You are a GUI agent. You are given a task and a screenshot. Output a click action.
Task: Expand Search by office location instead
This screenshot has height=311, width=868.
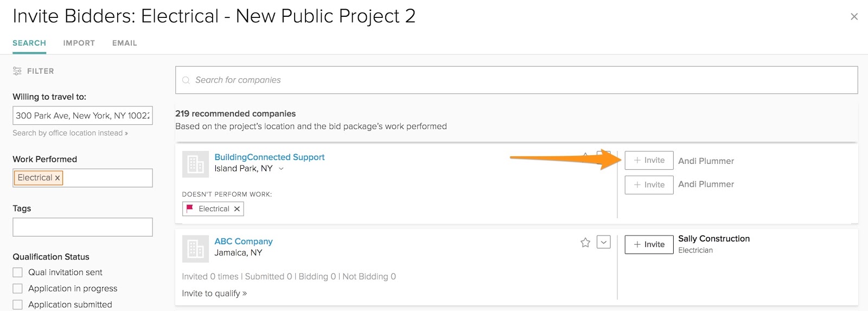70,133
